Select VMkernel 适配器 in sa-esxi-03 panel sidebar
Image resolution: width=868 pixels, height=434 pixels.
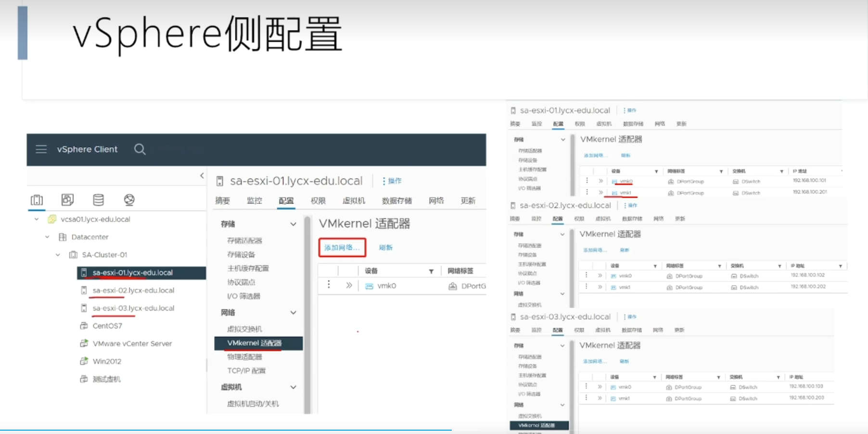coord(539,425)
